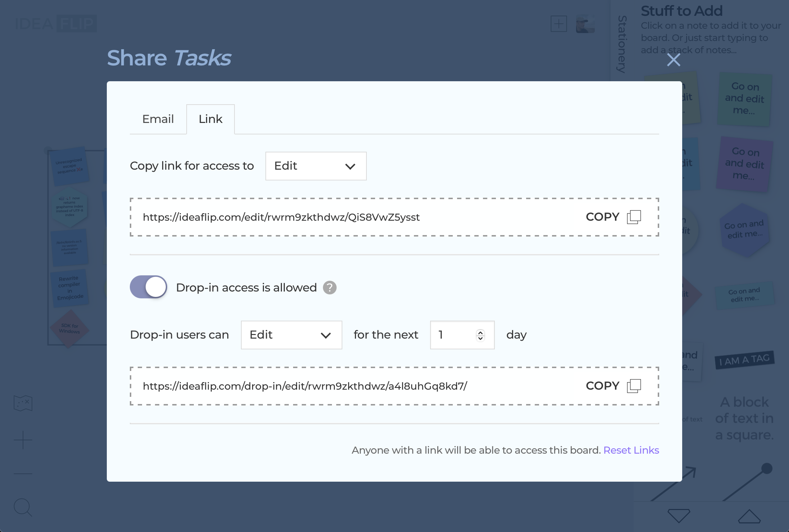789x532 pixels.
Task: Switch to the Email tab
Action: pos(158,119)
